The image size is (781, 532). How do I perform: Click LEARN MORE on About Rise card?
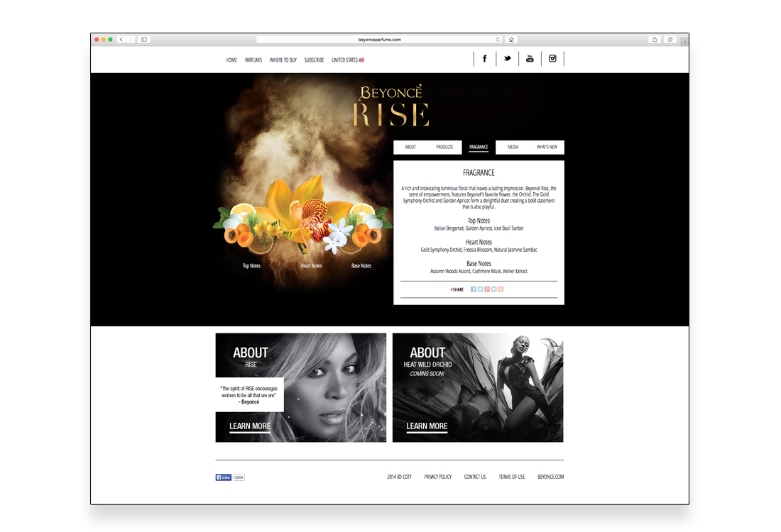[x=250, y=426]
